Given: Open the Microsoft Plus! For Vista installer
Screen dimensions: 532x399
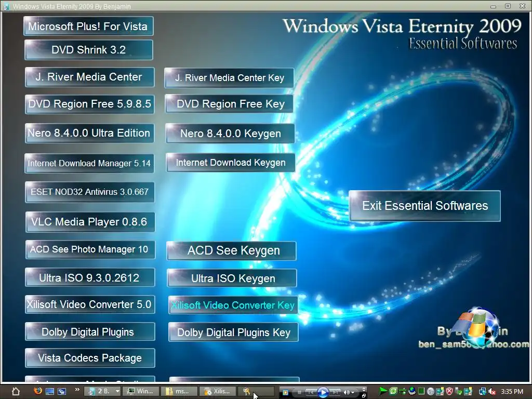Looking at the screenshot, I should [88, 26].
